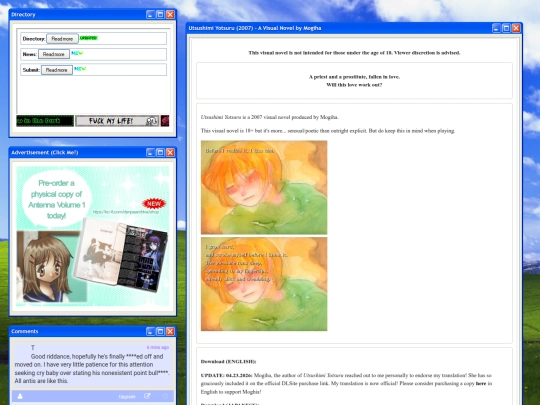This screenshot has width=540, height=405.
Task: Click the age warning text at page top
Action: [354, 53]
